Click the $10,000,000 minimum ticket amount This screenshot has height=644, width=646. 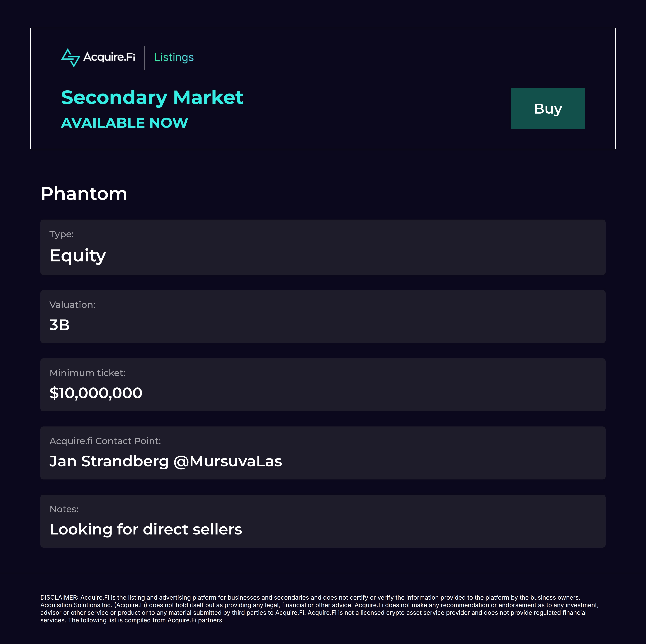coord(96,393)
